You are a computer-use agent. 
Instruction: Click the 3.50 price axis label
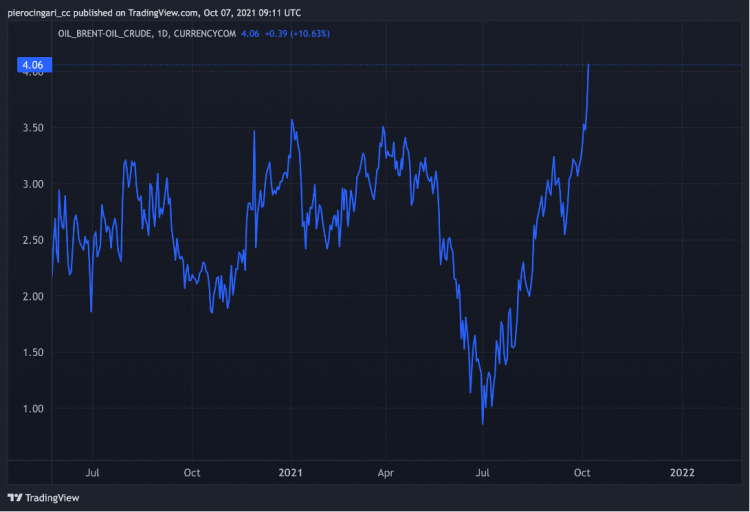point(33,128)
